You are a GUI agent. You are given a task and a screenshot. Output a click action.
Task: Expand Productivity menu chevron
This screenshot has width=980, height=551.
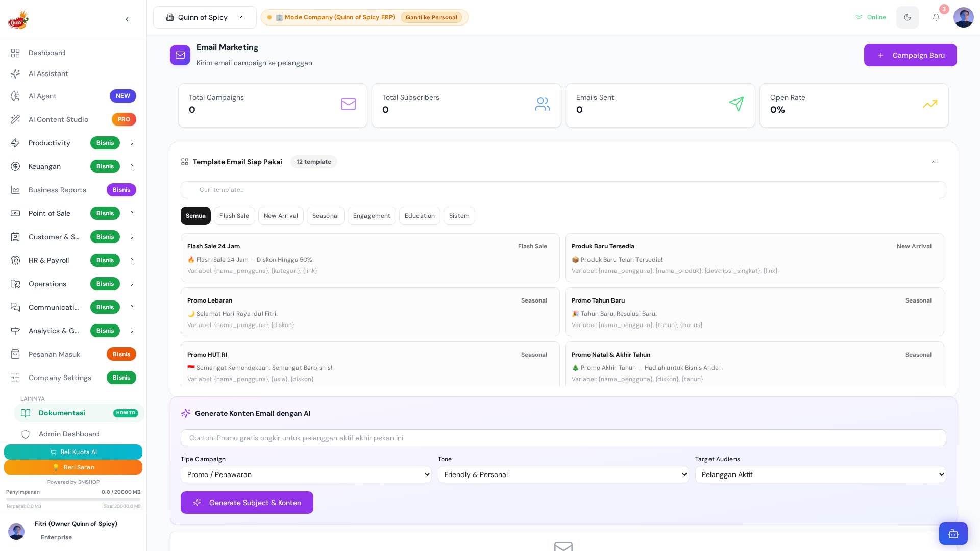[x=132, y=143]
